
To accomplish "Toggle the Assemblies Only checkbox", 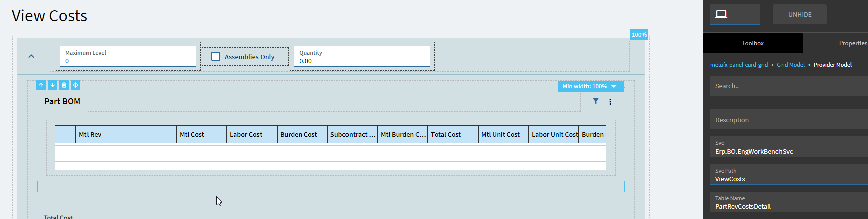I will pos(216,56).
